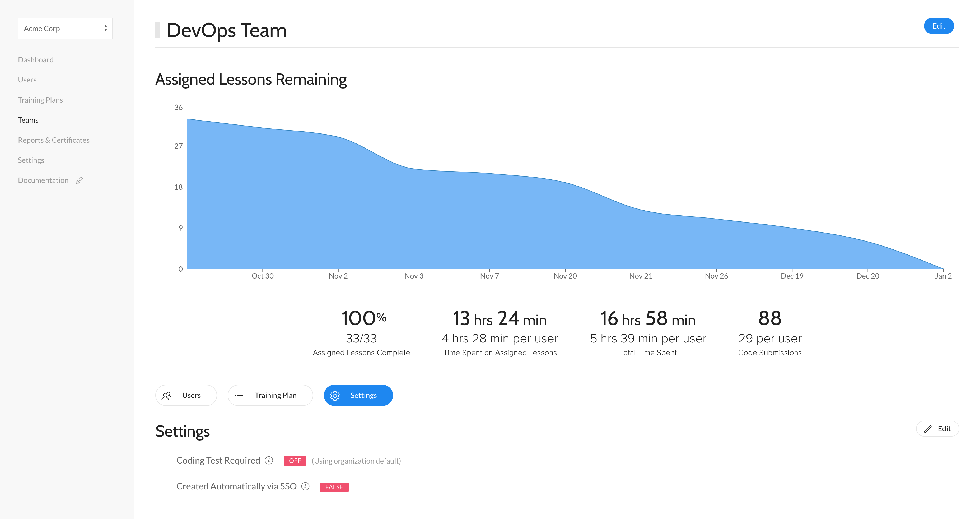Click the gear icon in Settings tab
The width and height of the screenshot is (980, 519).
(x=335, y=396)
